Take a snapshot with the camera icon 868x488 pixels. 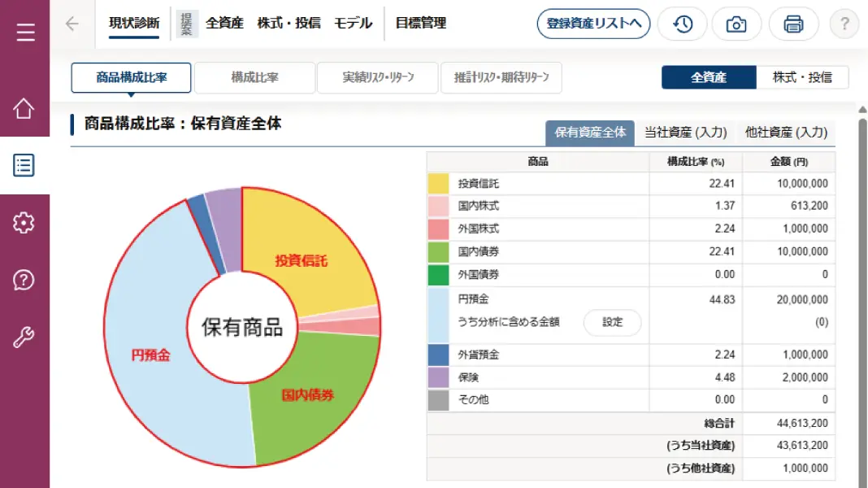point(736,24)
